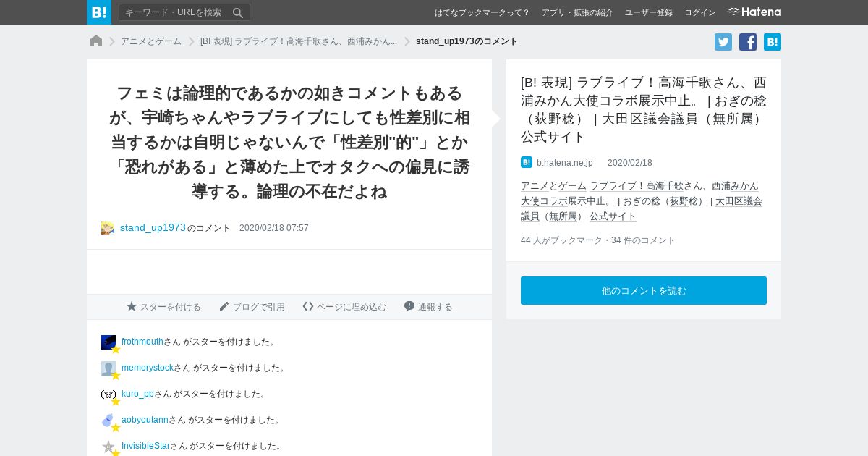
Task: Click the sidebar 2020/02/18 date
Action: 630,163
